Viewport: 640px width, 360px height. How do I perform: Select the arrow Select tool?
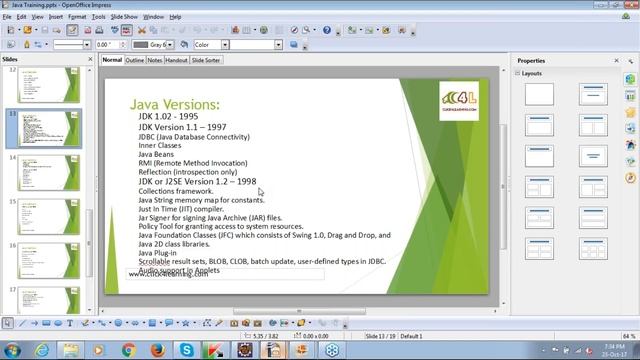(x=7, y=323)
